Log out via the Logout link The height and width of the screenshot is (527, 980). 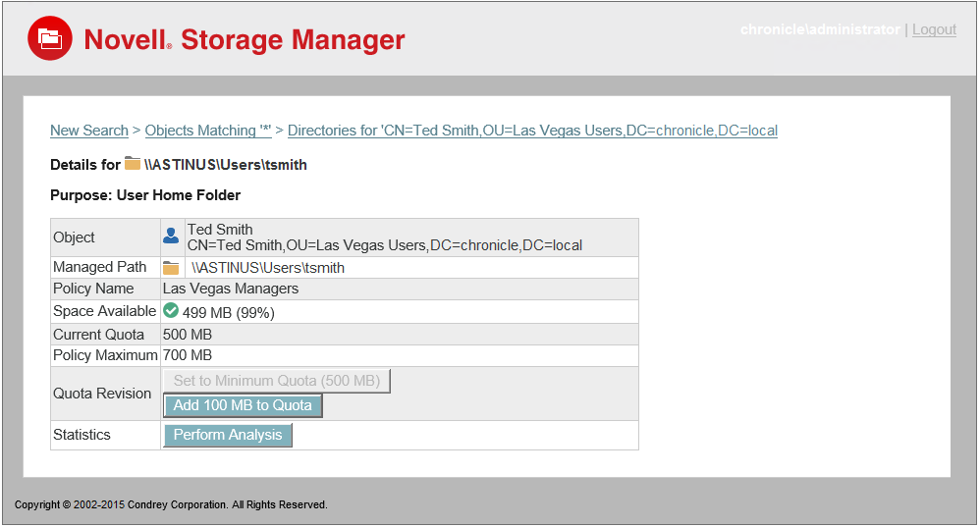coord(934,29)
